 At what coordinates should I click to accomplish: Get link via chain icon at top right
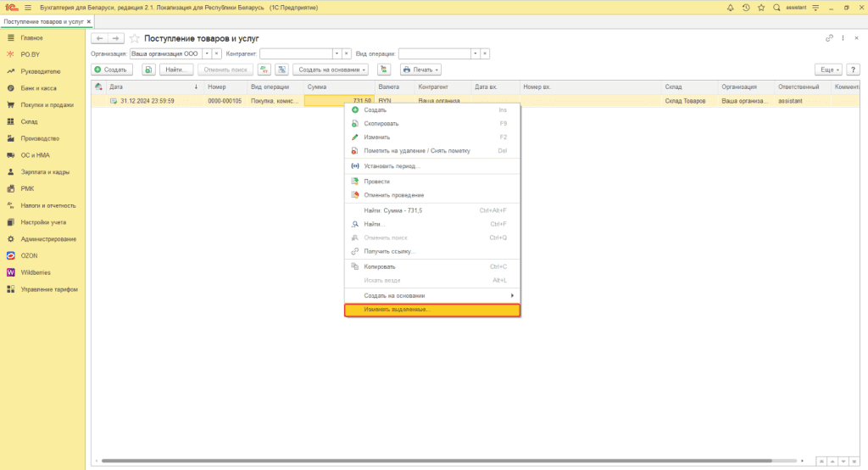tap(829, 38)
